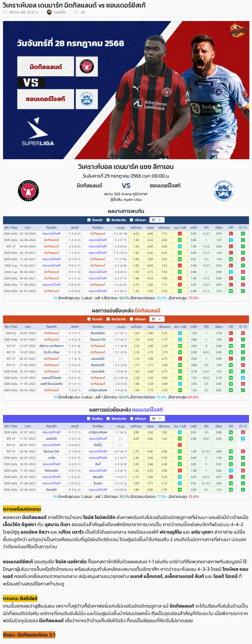Screen dimensions: 252x644
Task: Click ชนะ / แพ้ column header in Sønderjyske table
Action: click(180, 426)
